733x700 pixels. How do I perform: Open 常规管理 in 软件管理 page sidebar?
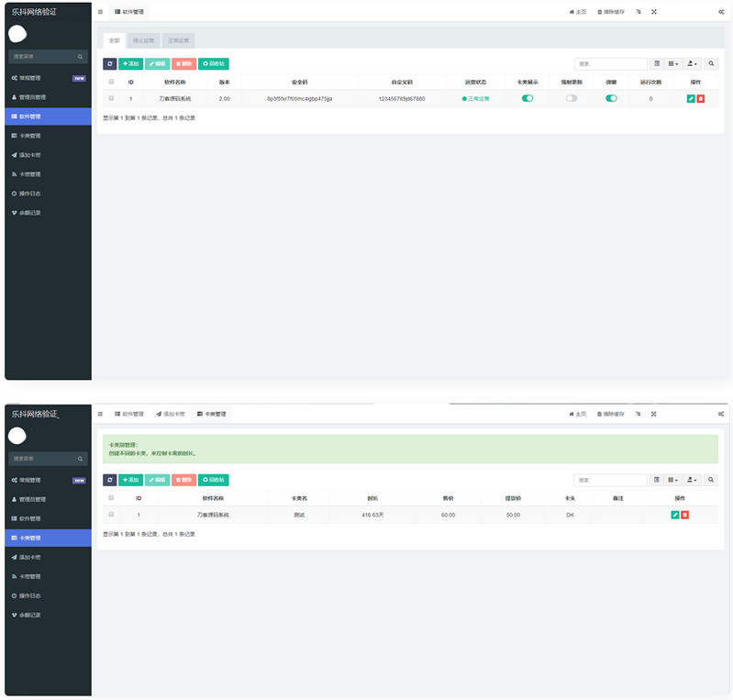click(x=48, y=78)
